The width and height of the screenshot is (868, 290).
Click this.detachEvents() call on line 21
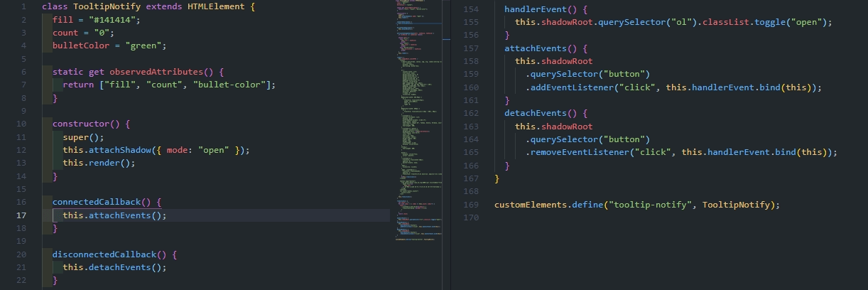pos(114,267)
